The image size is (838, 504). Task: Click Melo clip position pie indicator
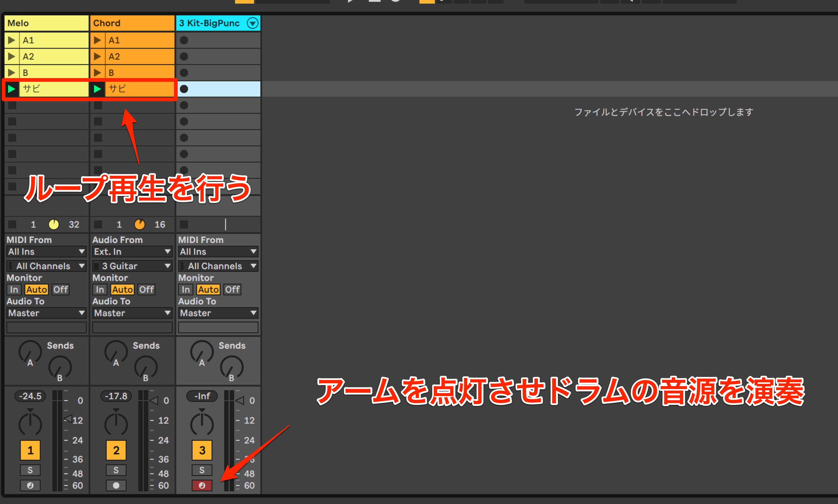(x=54, y=224)
